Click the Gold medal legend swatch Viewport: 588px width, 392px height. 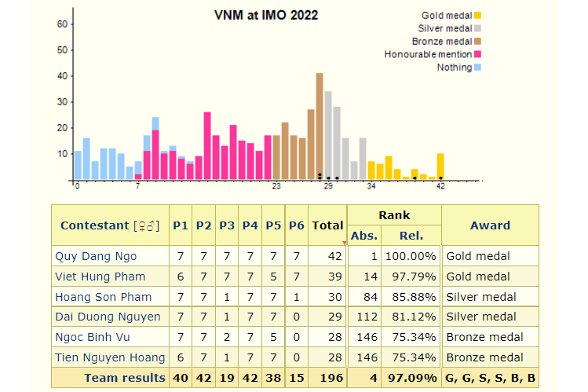477,15
